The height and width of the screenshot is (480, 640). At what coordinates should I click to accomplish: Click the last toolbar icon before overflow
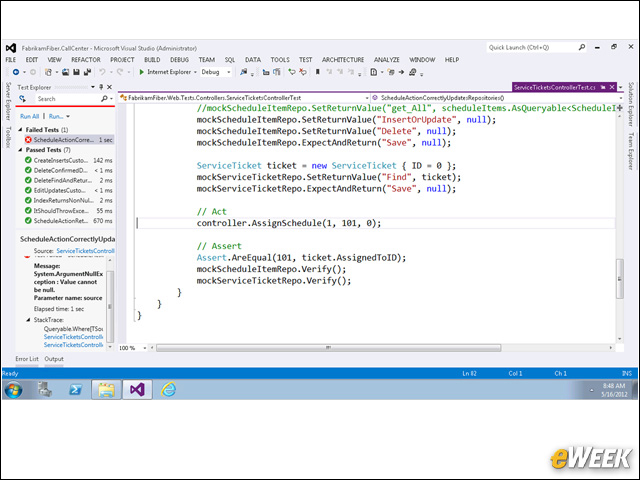[413, 72]
